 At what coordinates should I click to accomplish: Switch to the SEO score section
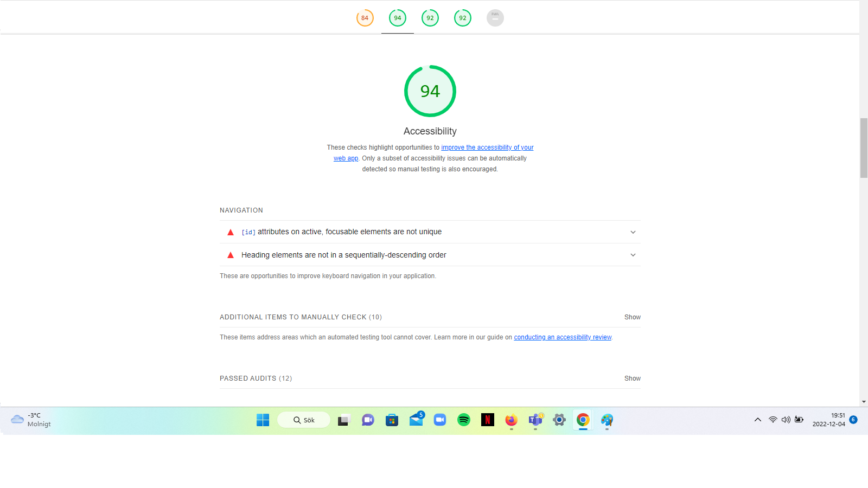(462, 17)
